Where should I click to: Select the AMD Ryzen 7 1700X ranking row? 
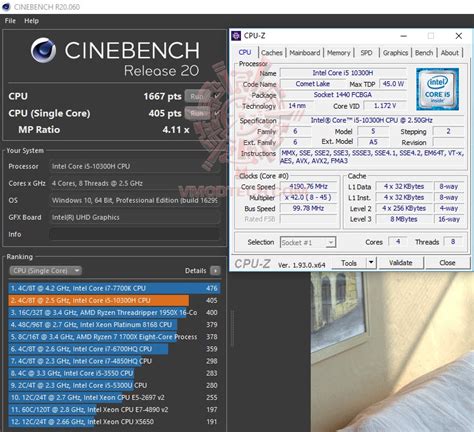pos(114,337)
